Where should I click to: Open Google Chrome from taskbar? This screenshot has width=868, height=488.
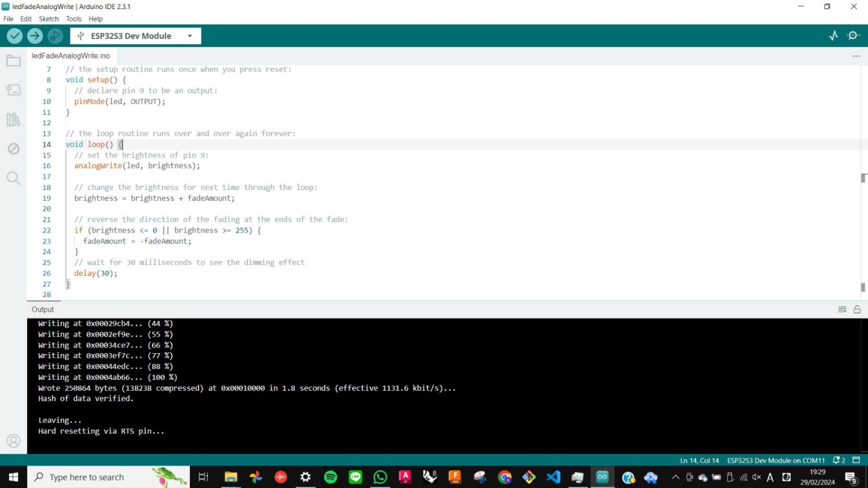click(505, 477)
